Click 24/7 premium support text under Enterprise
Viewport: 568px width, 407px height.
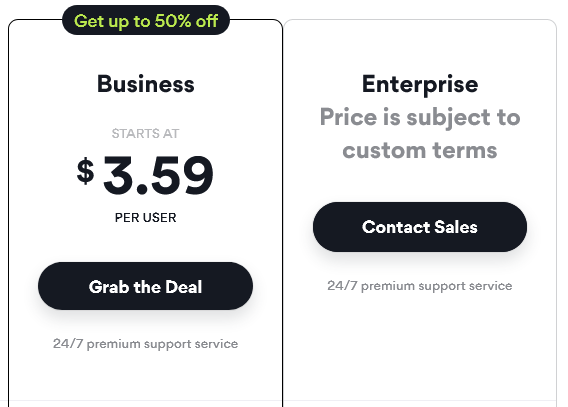(420, 286)
